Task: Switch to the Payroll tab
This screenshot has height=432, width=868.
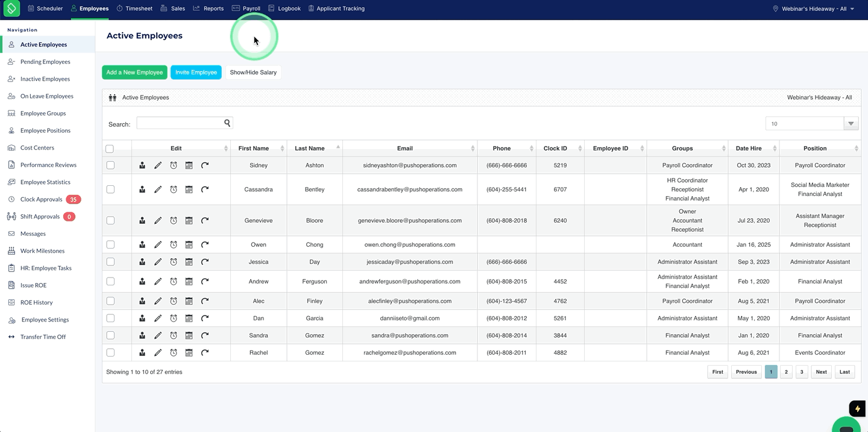Action: [246, 8]
